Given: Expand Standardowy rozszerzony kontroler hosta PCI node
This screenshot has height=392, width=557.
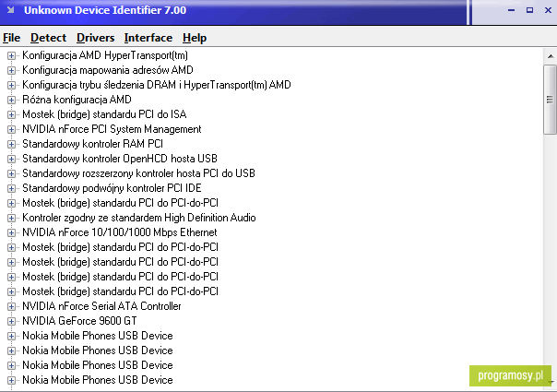Looking at the screenshot, I should pos(11,173).
